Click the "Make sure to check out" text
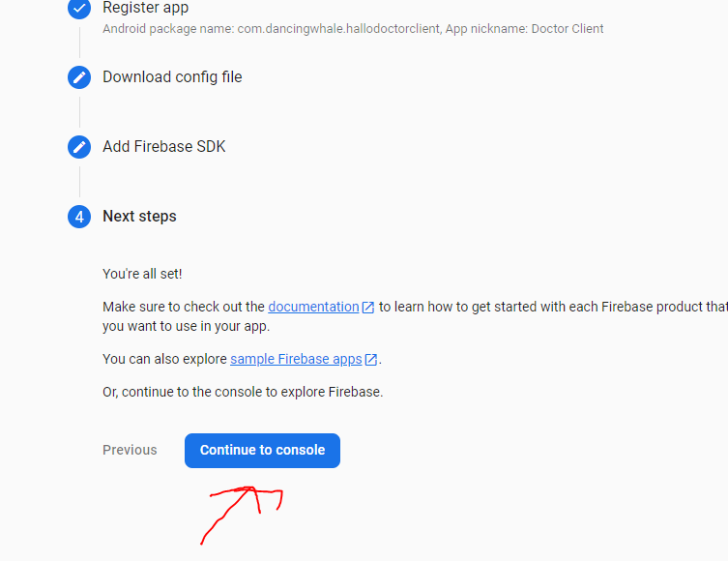 click(184, 307)
